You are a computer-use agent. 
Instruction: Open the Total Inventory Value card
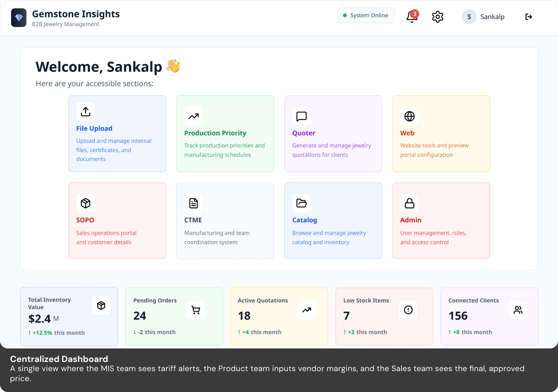pos(69,316)
